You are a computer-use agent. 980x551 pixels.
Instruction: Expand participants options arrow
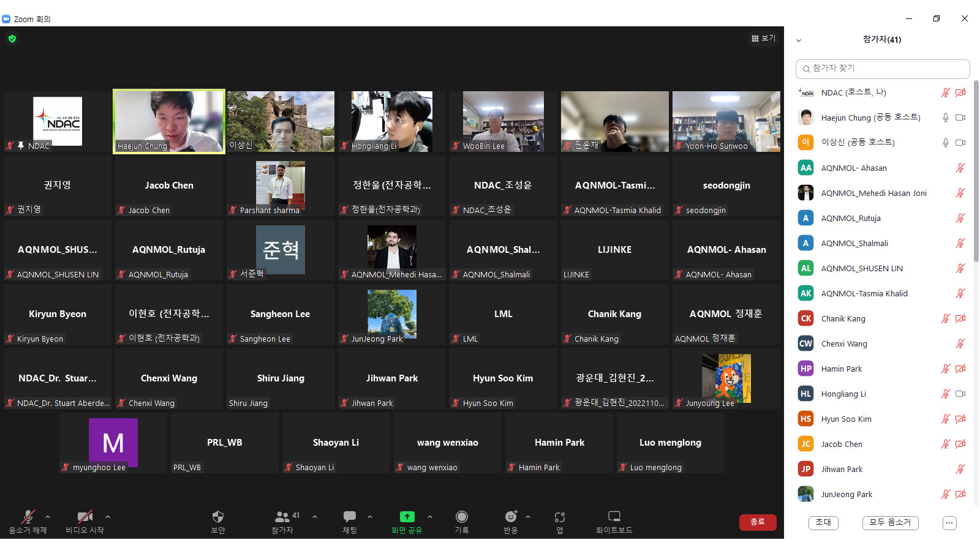(315, 517)
